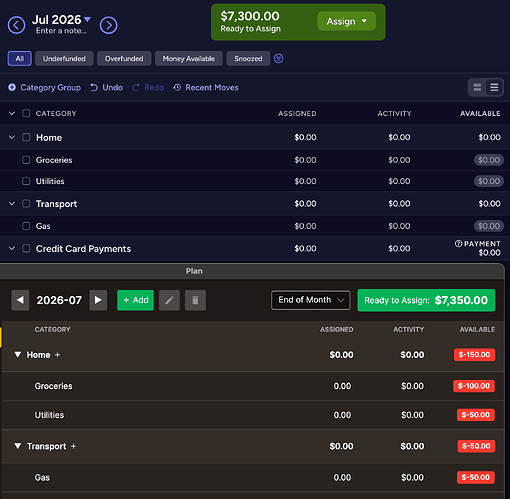
Task: Switch to compact list view icon
Action: [494, 88]
